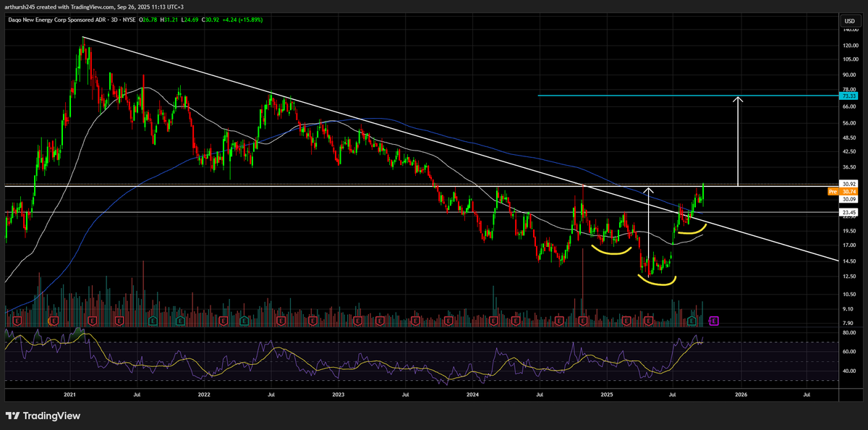Click the 2024 label on time axis

[x=473, y=396]
